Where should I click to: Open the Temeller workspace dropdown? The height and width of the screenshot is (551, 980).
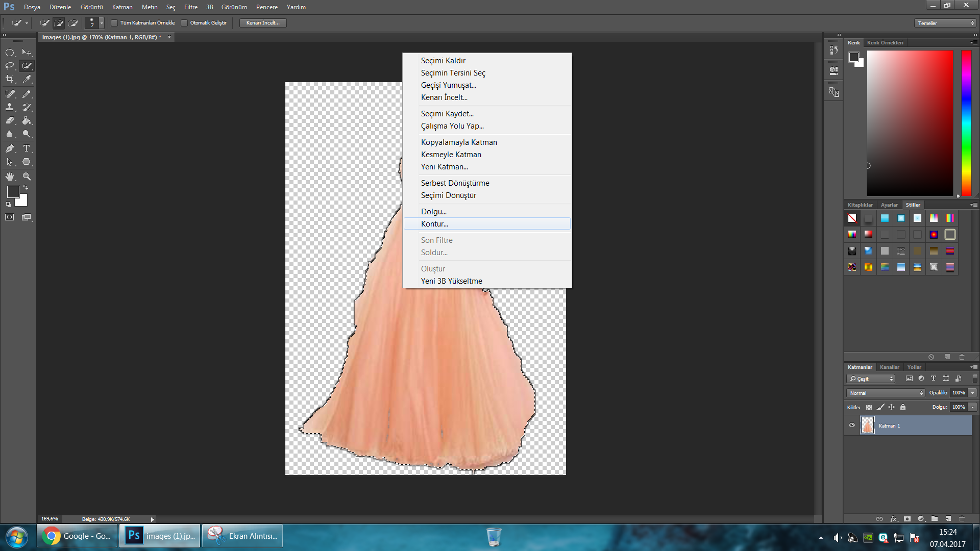pos(945,23)
